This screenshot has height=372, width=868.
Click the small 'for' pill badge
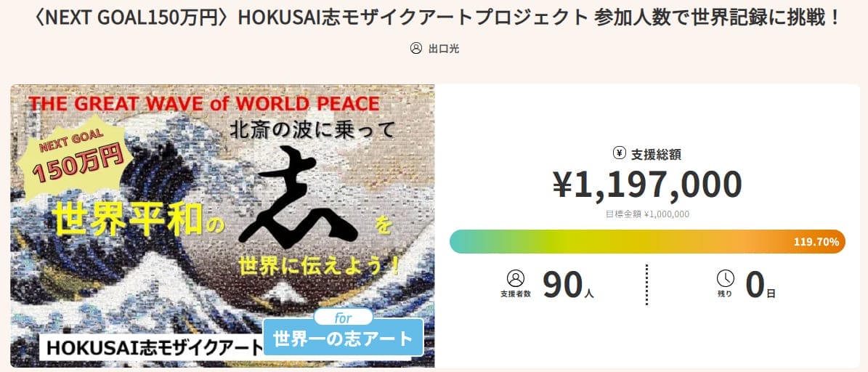click(343, 318)
